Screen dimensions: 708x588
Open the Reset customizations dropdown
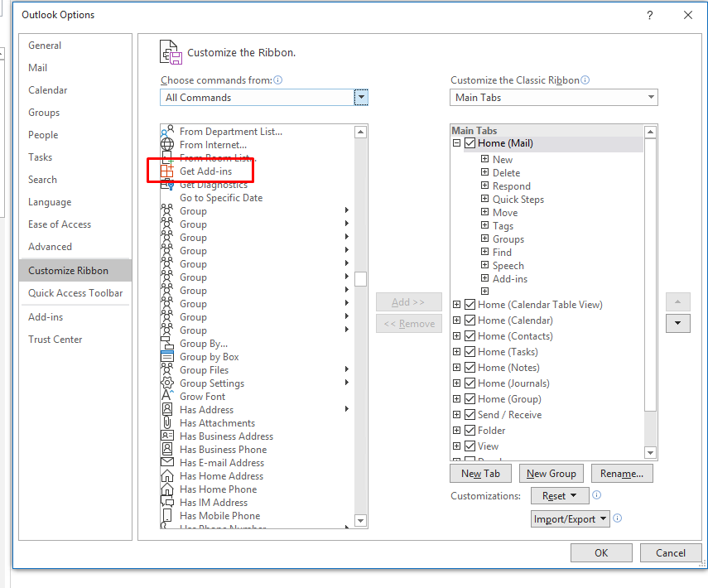560,495
